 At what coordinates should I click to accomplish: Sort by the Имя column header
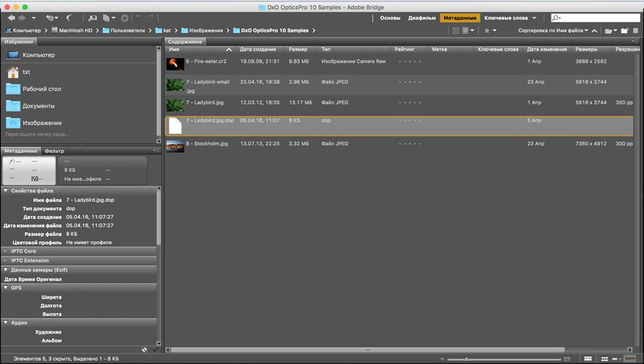click(x=201, y=49)
